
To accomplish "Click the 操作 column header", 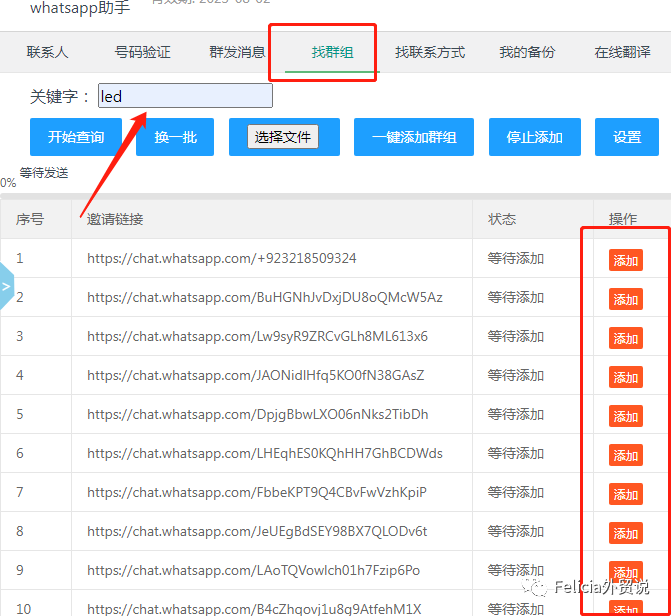I will point(623,219).
